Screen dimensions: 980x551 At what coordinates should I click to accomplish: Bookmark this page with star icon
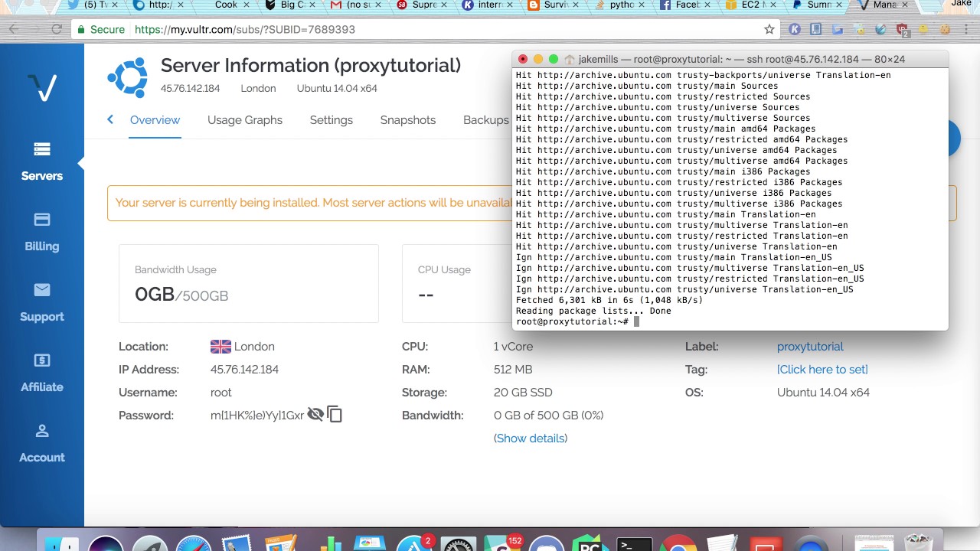769,29
